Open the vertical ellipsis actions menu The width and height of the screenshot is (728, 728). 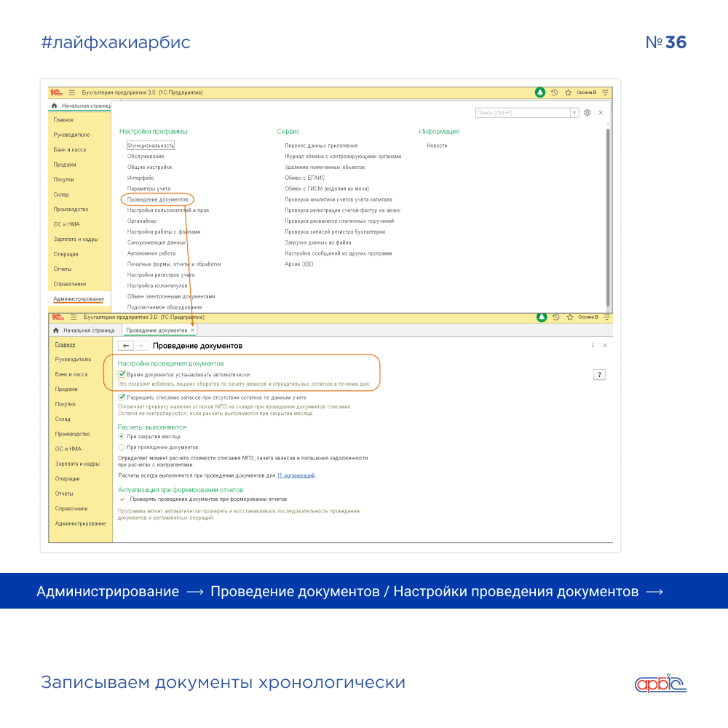pyautogui.click(x=592, y=345)
